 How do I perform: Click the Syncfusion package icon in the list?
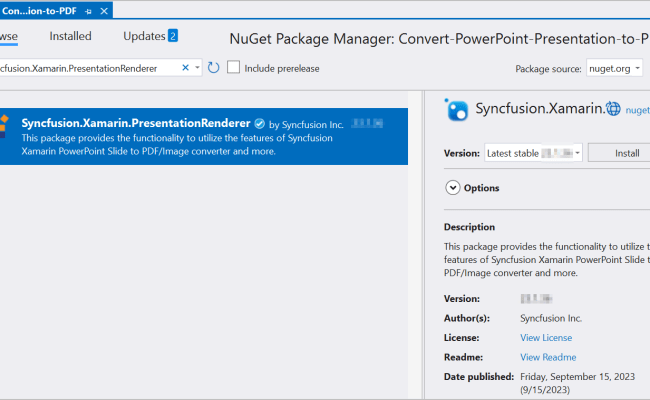click(x=3, y=126)
